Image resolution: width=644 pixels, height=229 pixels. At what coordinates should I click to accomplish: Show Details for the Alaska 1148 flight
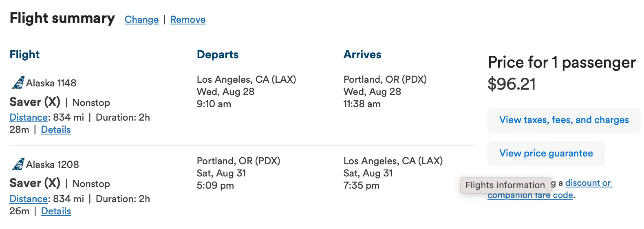point(56,130)
